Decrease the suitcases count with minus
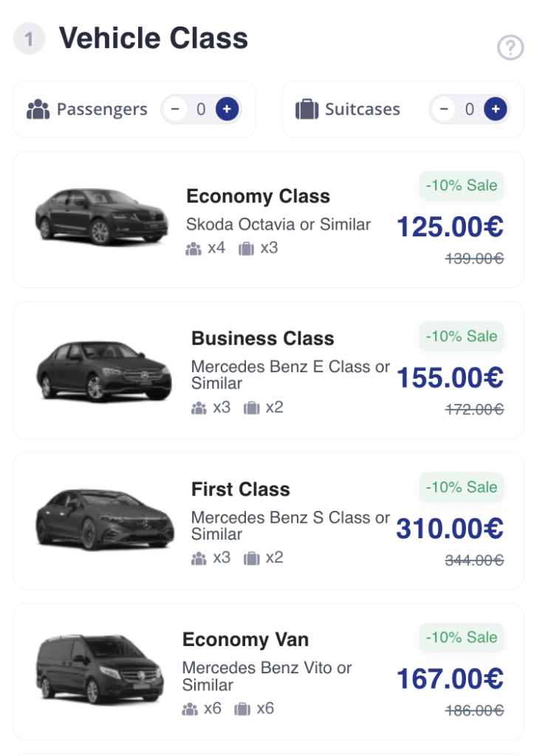 [443, 109]
